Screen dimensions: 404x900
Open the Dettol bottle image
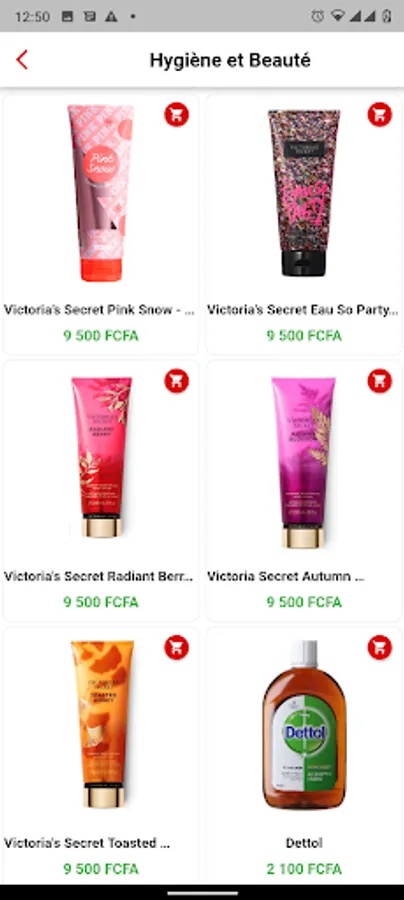click(304, 724)
